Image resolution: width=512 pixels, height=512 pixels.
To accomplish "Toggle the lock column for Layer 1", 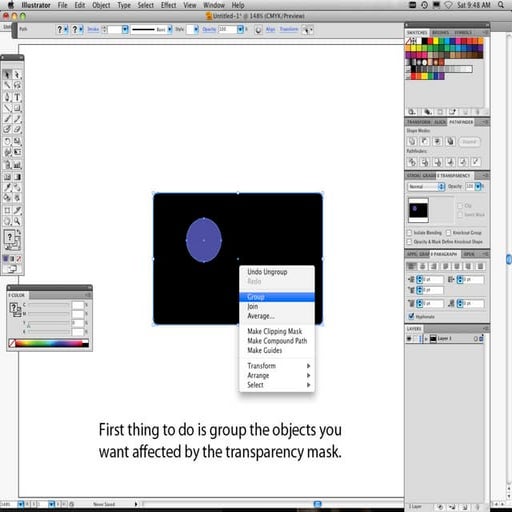I will click(x=415, y=339).
